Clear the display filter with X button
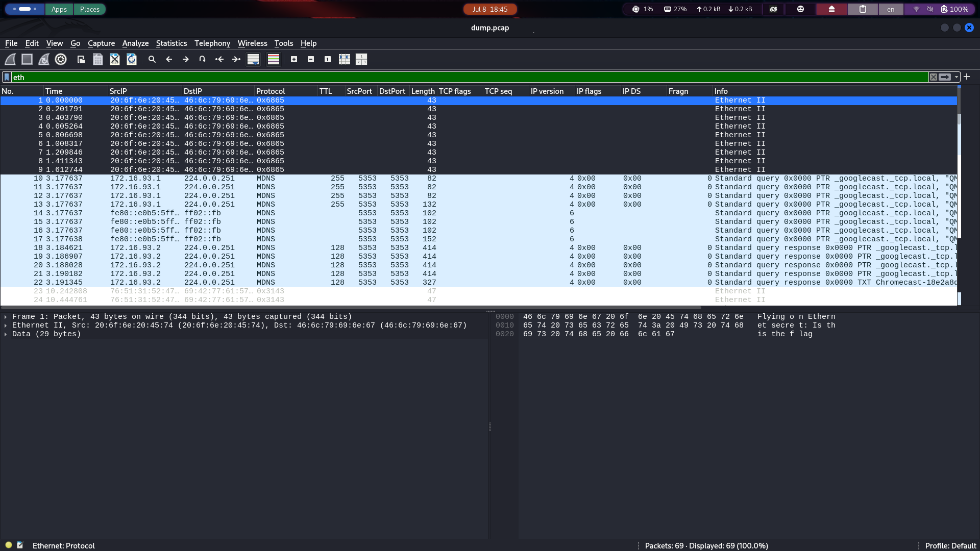 click(x=934, y=77)
